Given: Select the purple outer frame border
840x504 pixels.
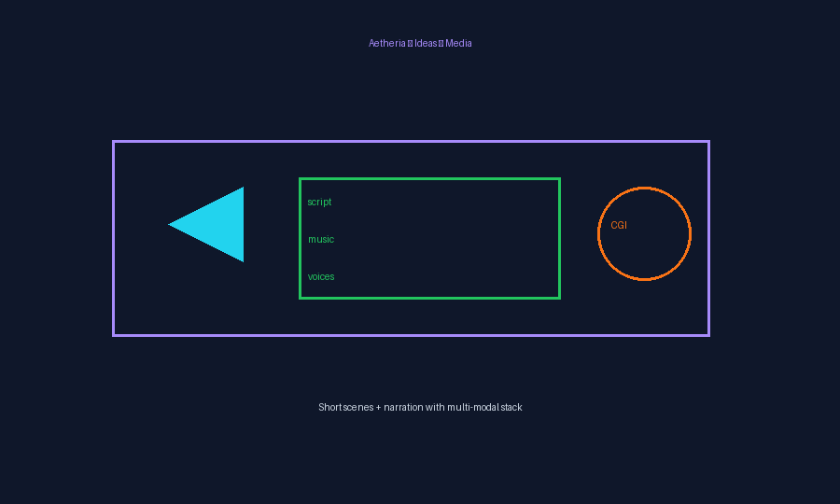Looking at the screenshot, I should (411, 141).
